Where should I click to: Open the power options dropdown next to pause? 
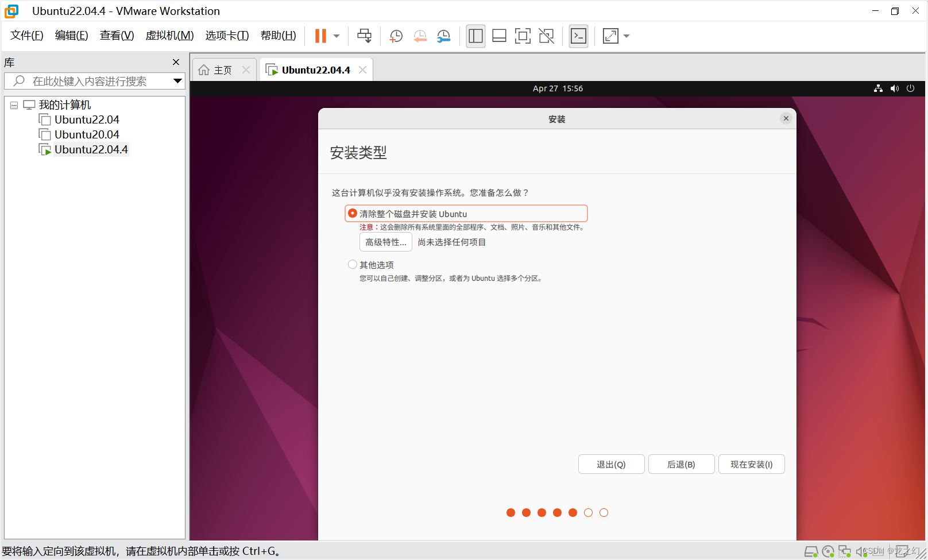pyautogui.click(x=337, y=36)
